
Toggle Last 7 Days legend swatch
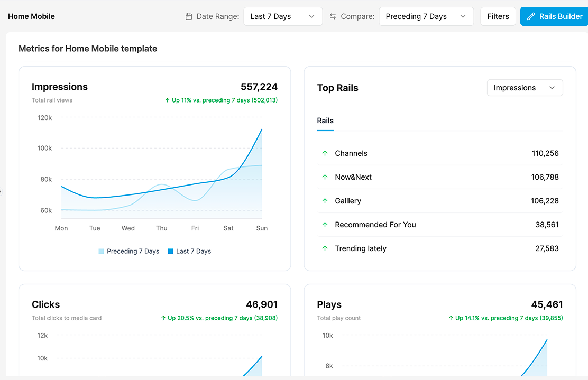[171, 252]
